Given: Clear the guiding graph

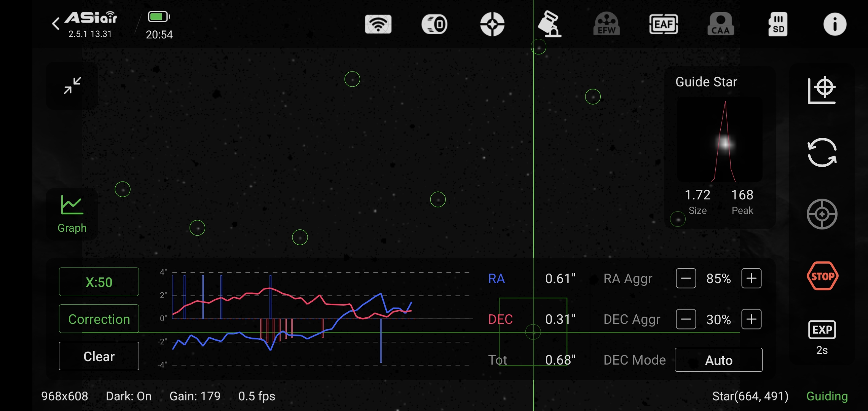Looking at the screenshot, I should pyautogui.click(x=99, y=356).
